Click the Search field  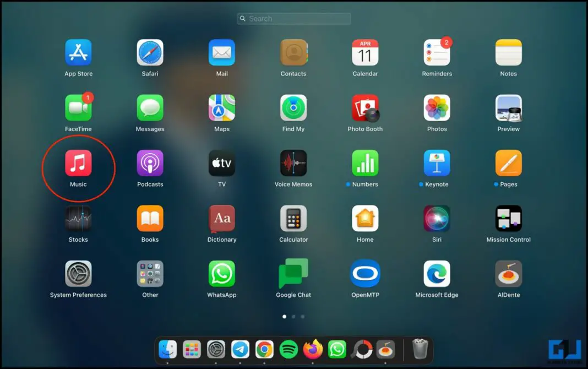293,18
